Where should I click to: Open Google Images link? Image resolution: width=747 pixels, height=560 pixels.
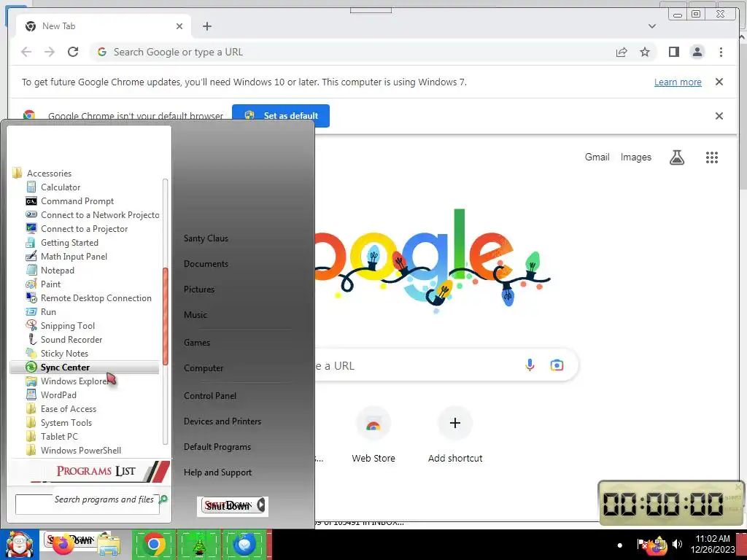[635, 157]
